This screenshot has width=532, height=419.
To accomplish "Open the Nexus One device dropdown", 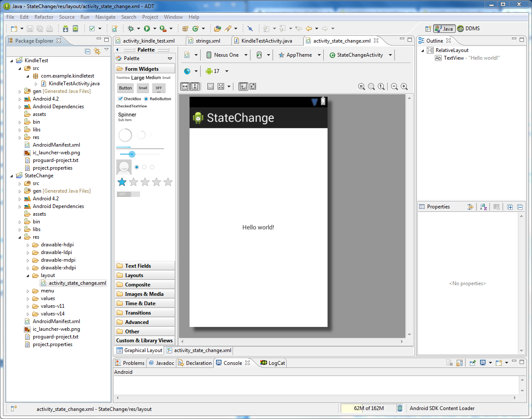I will point(227,55).
